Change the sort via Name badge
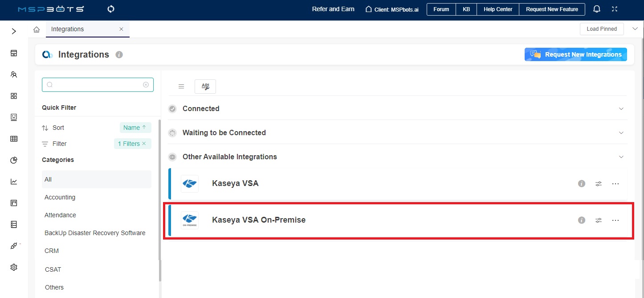Screen dimensions: 644x298 pos(135,128)
